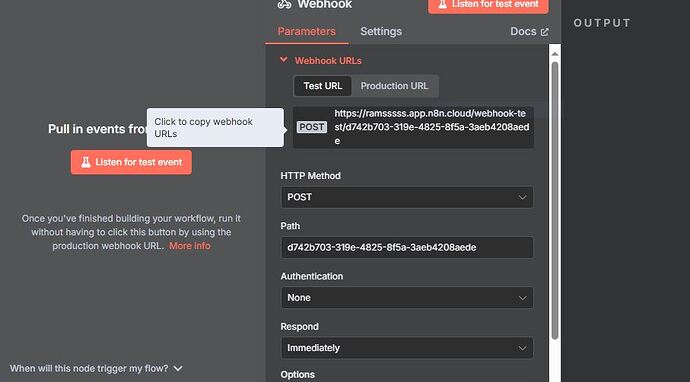Screen dimensions: 690x382
Task: Open the Authentication dropdown set to None
Action: [407, 298]
